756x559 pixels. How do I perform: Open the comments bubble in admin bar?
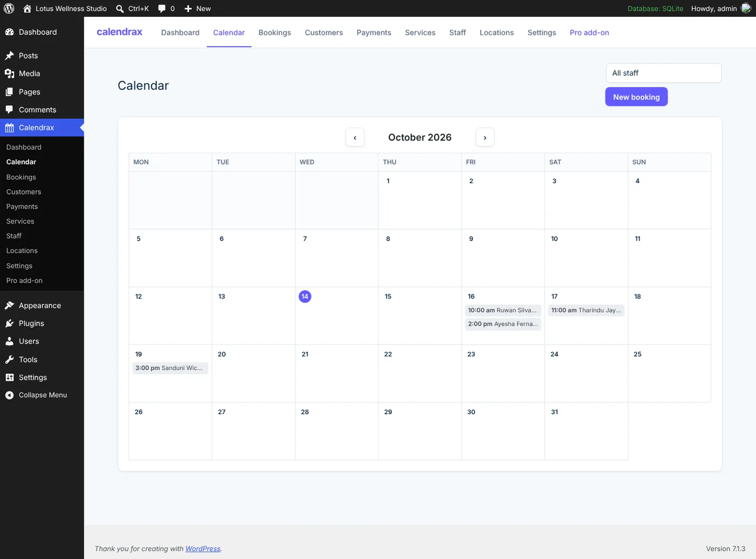coord(162,9)
